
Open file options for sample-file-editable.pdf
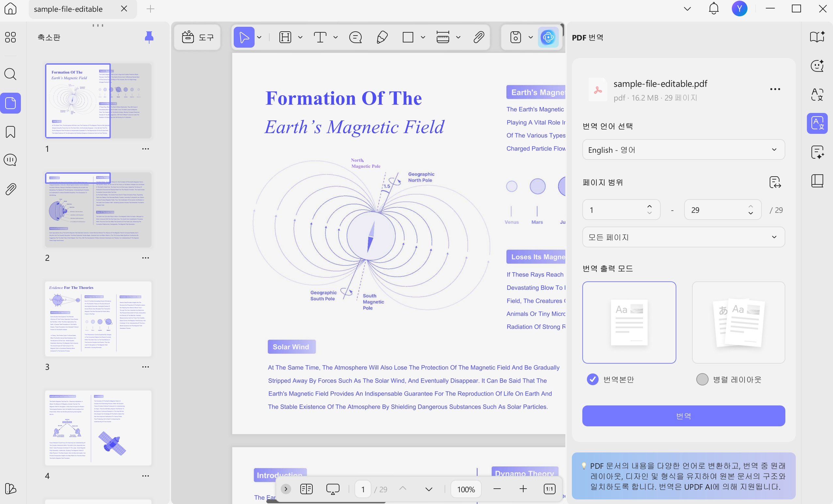tap(775, 89)
